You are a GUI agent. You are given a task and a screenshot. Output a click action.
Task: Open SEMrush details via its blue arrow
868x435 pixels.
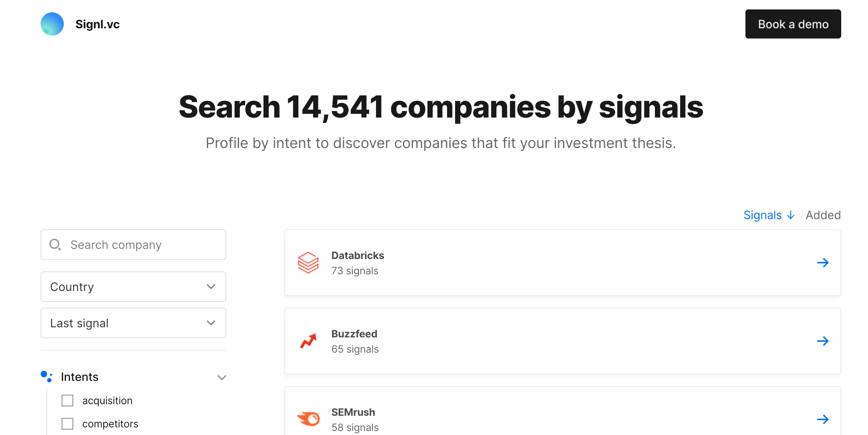pos(823,419)
